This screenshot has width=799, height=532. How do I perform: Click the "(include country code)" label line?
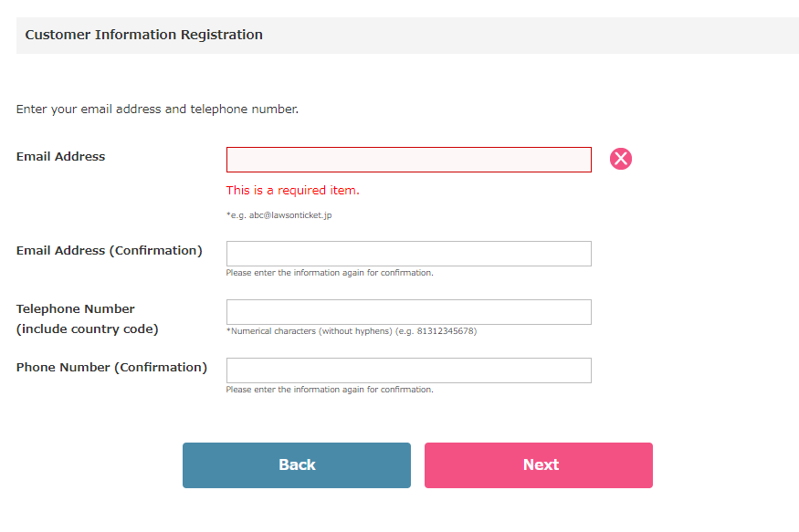tap(87, 329)
